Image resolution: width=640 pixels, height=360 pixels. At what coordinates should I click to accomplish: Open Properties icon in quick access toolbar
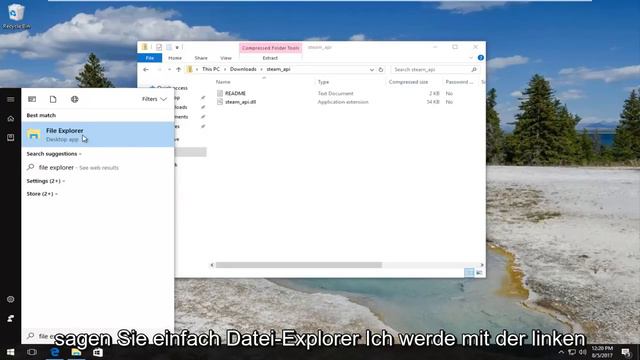point(158,47)
